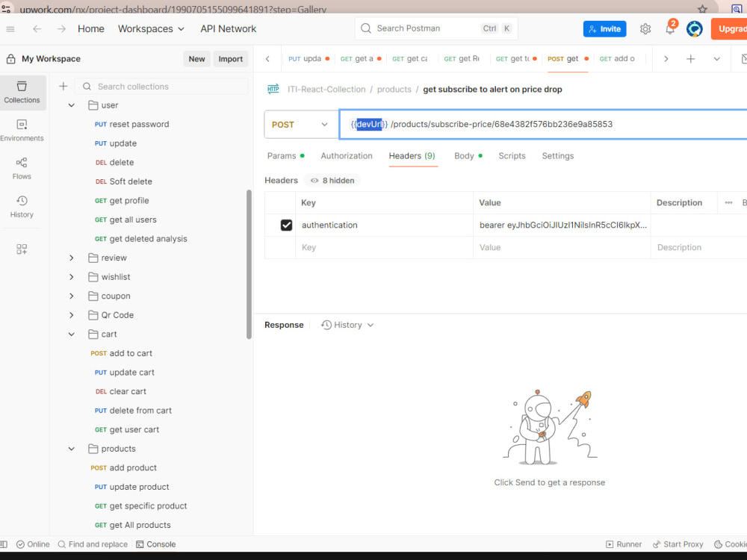Expand the Qr Code folder
The width and height of the screenshot is (747, 560).
(x=72, y=315)
